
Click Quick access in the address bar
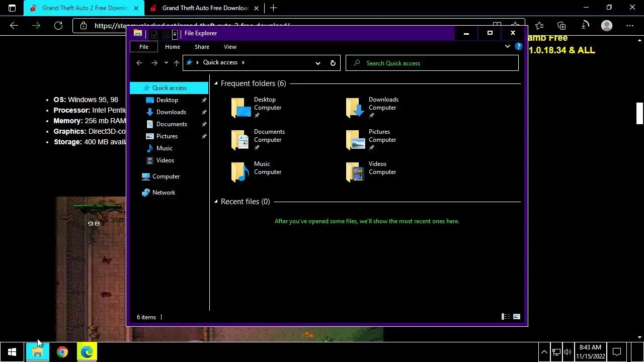pyautogui.click(x=220, y=62)
